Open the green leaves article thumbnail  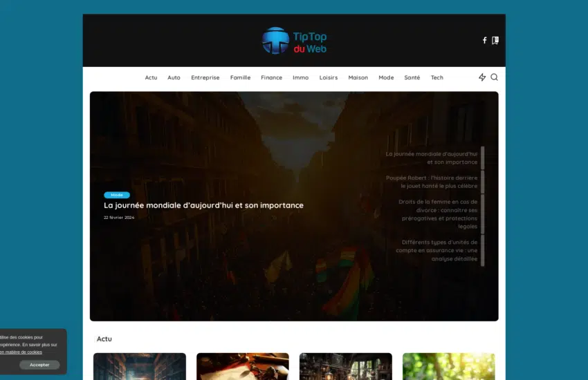coord(448,366)
